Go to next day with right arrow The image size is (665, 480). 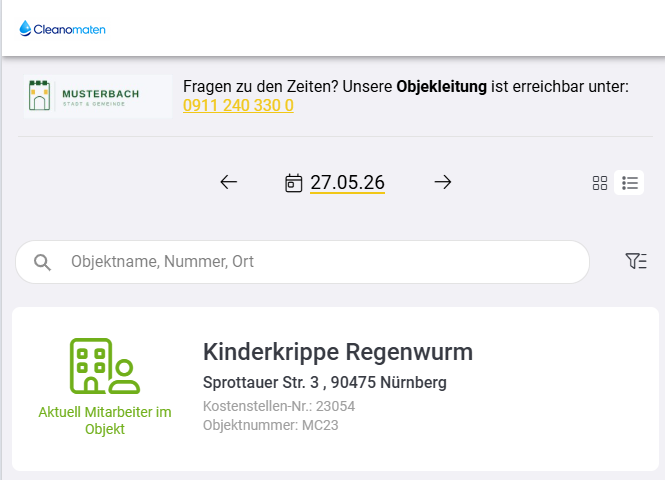(x=443, y=182)
